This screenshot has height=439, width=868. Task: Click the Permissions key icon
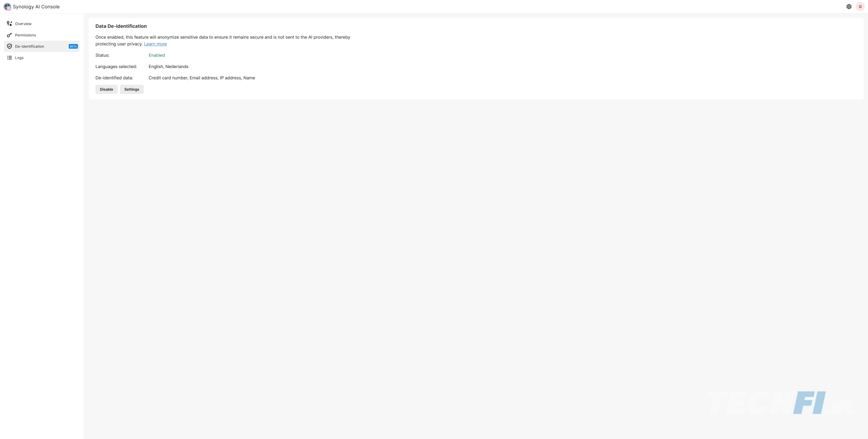tap(9, 35)
